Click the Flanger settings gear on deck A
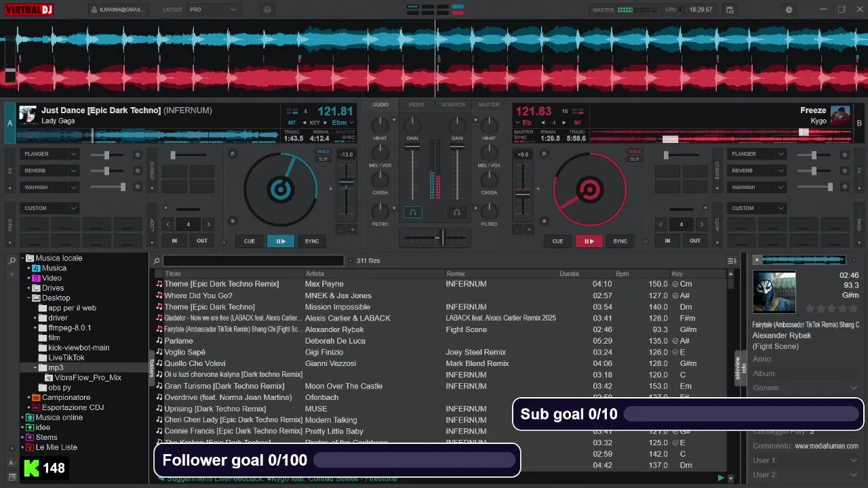868x488 pixels. click(138, 155)
